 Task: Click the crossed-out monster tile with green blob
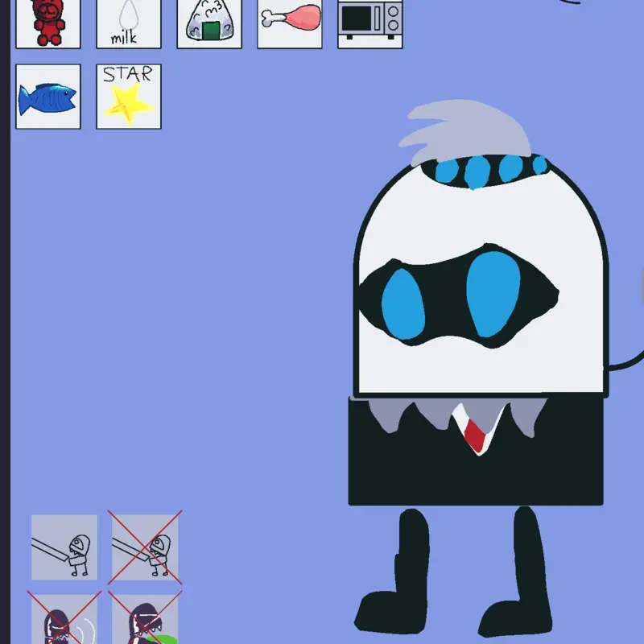[x=145, y=619]
